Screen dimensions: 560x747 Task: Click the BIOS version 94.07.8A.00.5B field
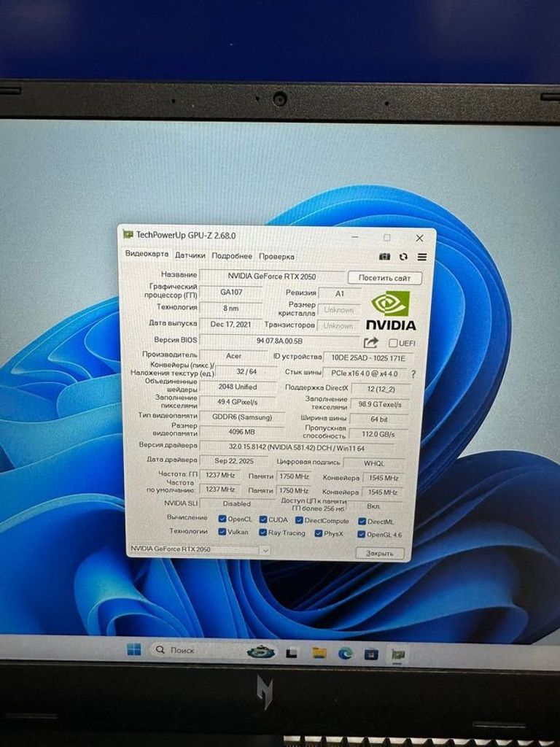[279, 341]
